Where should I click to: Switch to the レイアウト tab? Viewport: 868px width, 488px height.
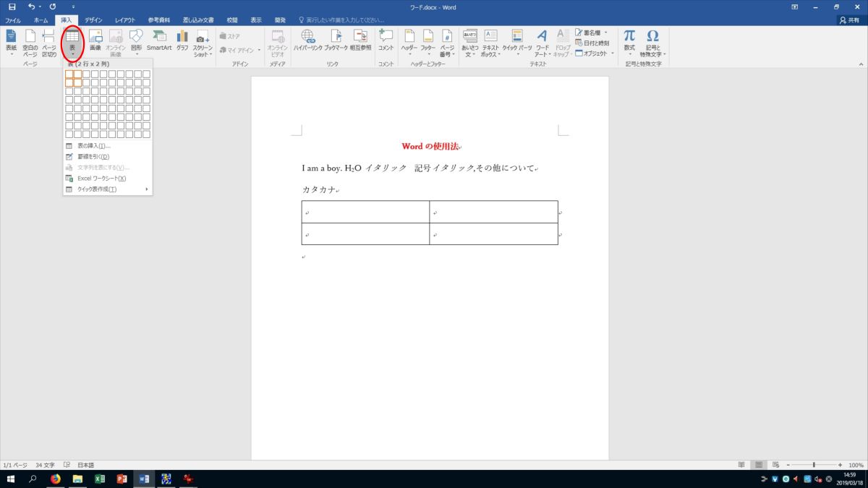click(x=125, y=20)
